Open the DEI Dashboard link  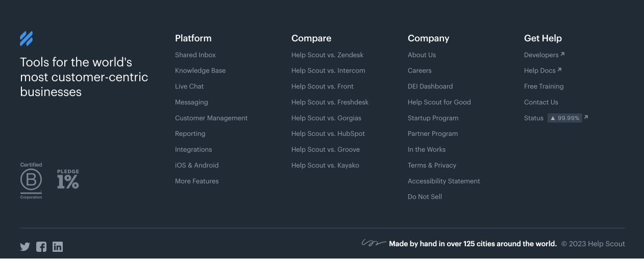click(x=430, y=86)
